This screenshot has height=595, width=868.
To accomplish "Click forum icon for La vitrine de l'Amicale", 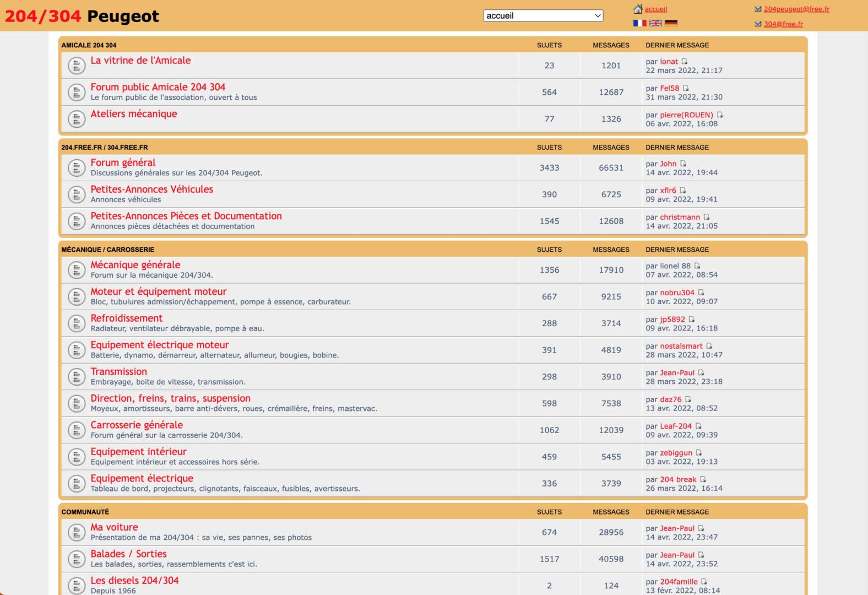I will [77, 66].
